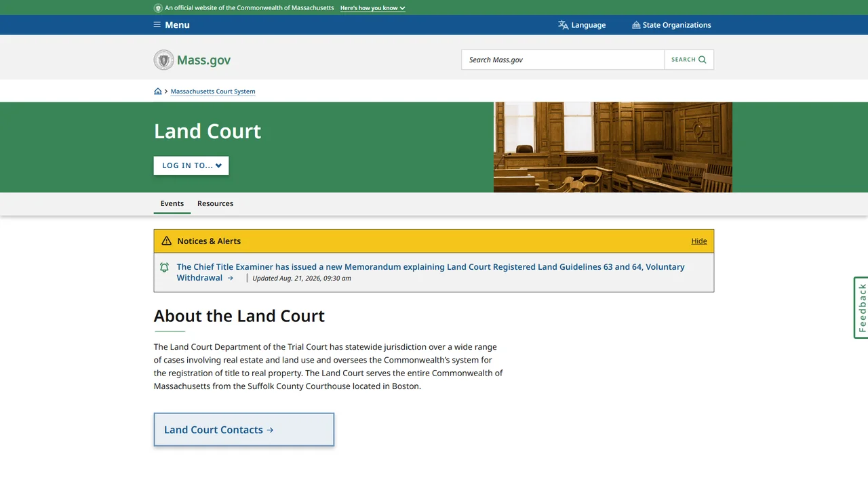This screenshot has width=868, height=488.
Task: Click the Updated Aug. 21, 2026 timestamp
Action: 302,278
